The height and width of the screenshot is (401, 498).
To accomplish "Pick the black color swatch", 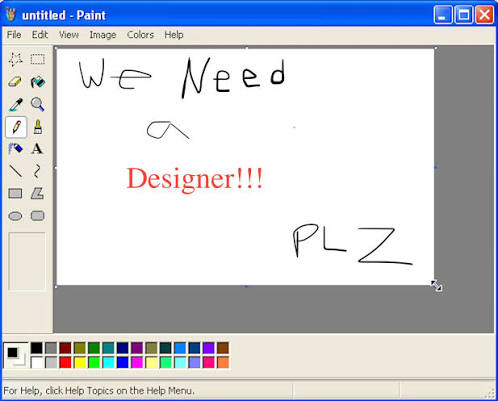I will point(37,348).
